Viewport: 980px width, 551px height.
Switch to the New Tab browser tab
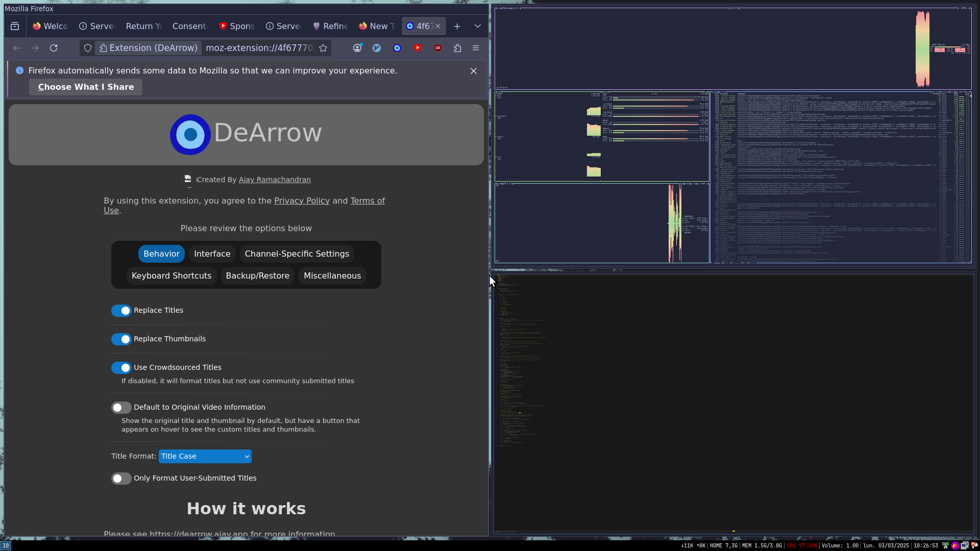click(377, 26)
